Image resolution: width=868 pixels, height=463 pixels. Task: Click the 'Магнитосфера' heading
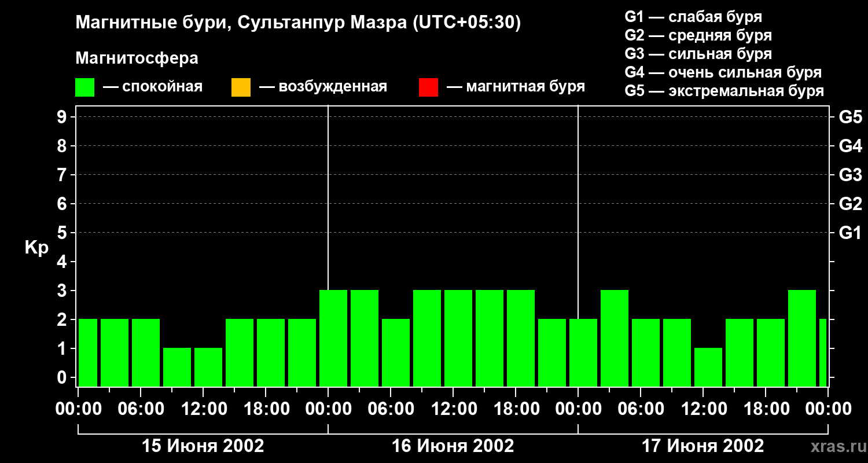point(137,58)
